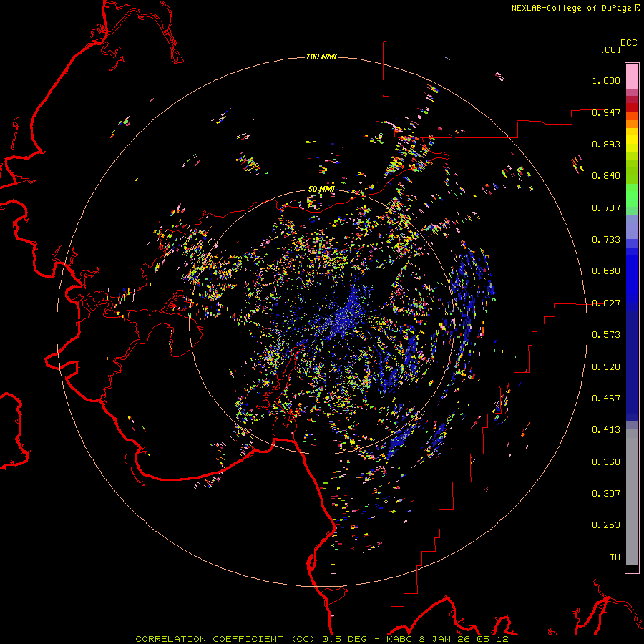Click the red segment of the color bar
644x644 pixels.
click(632, 107)
